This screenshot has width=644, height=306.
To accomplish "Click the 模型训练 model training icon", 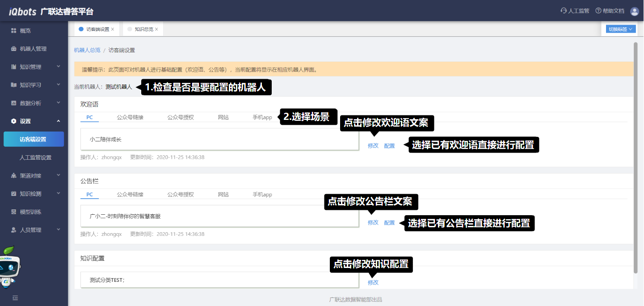I will (14, 212).
